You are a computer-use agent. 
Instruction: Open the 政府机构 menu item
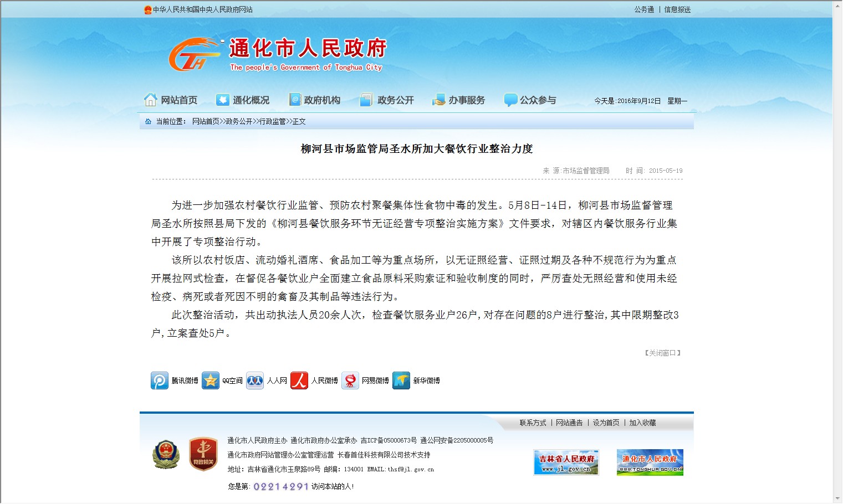(315, 100)
